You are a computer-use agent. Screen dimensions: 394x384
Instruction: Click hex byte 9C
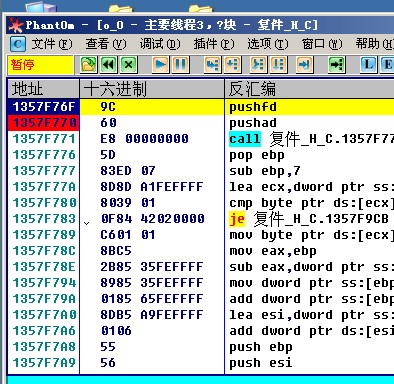coord(108,107)
